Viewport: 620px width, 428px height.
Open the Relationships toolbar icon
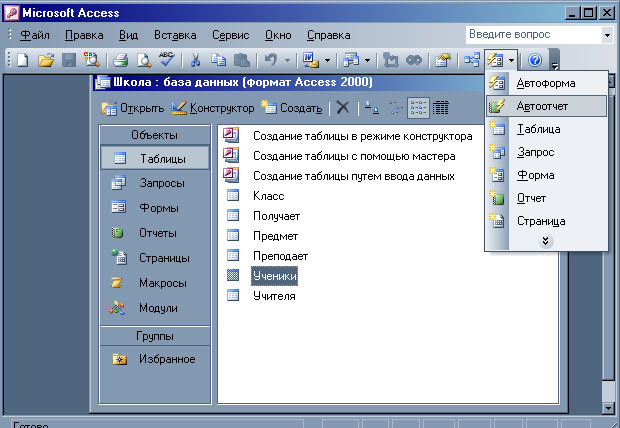point(472,60)
